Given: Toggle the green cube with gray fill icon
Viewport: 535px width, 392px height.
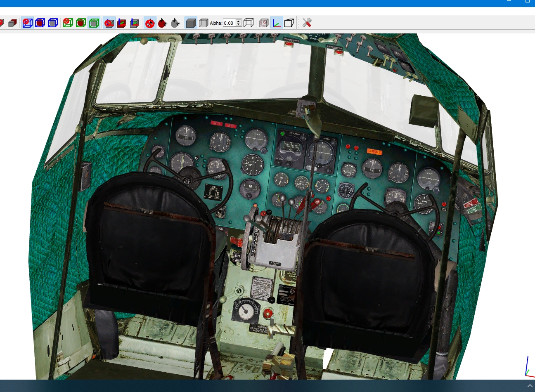Looking at the screenshot, I should tap(94, 23).
